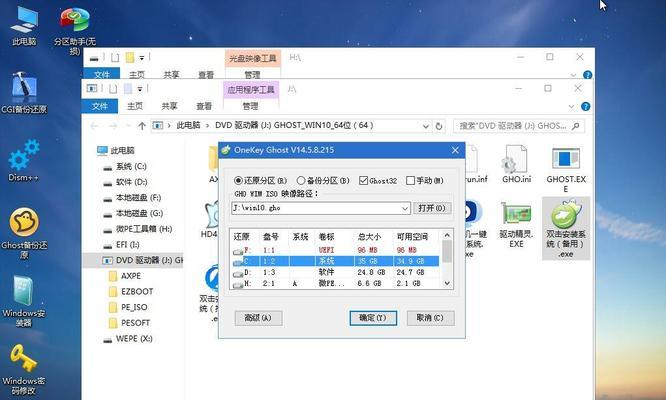Click the partition list scroll-up arrow
Image resolution: width=666 pixels, height=400 pixels.
point(447,235)
